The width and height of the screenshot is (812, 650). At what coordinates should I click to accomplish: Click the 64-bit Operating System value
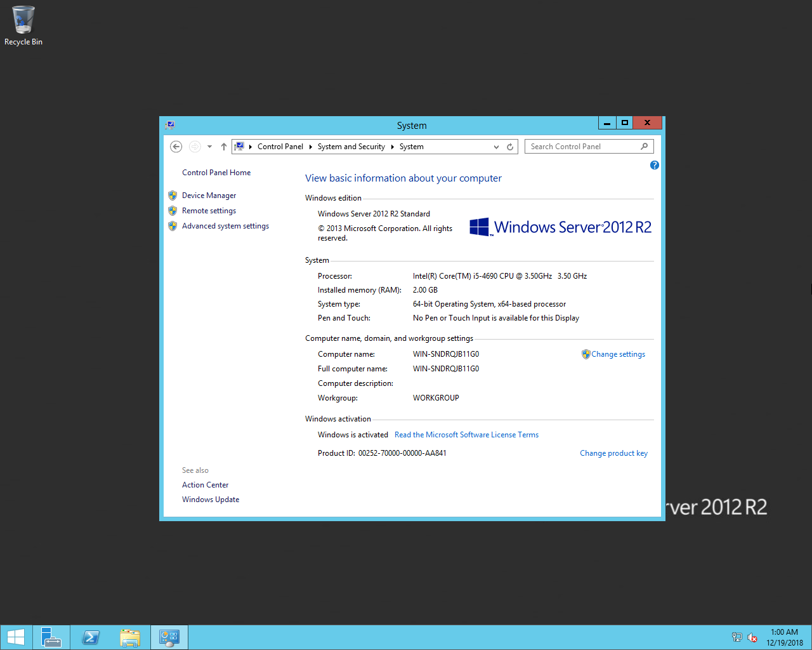pyautogui.click(x=489, y=304)
